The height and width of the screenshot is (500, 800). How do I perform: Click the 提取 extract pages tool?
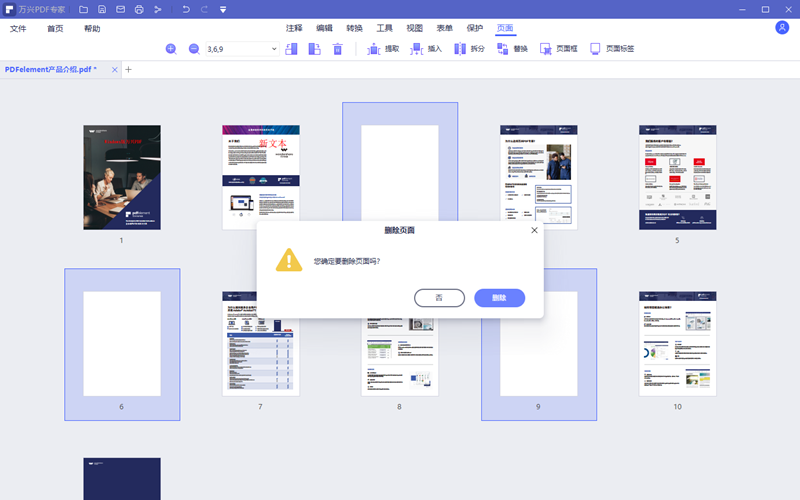click(x=383, y=48)
